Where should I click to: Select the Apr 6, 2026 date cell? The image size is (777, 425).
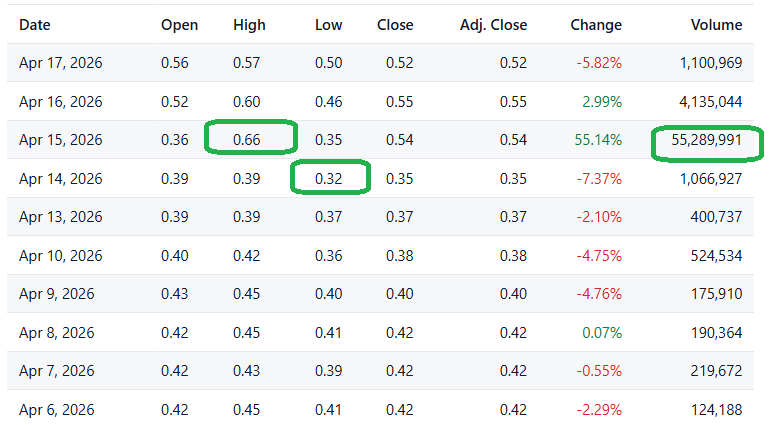click(56, 409)
